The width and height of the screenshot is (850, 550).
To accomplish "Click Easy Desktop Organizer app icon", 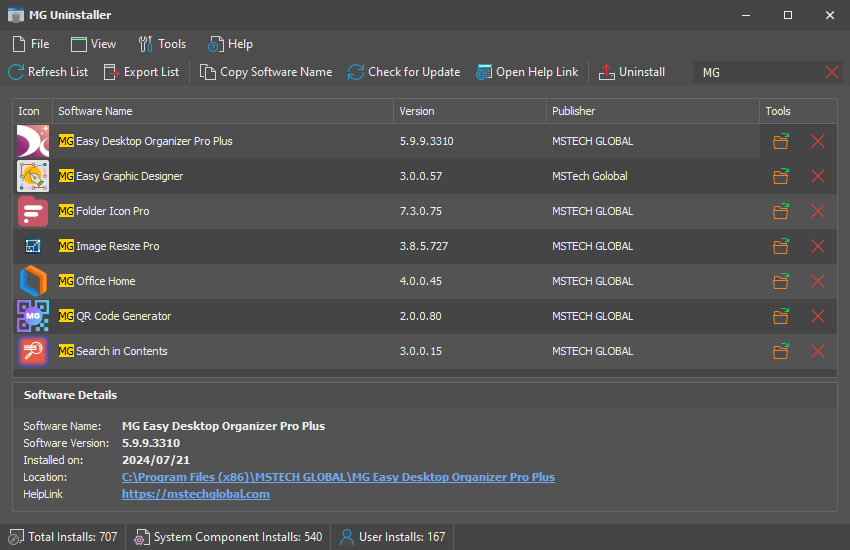I will [x=33, y=141].
